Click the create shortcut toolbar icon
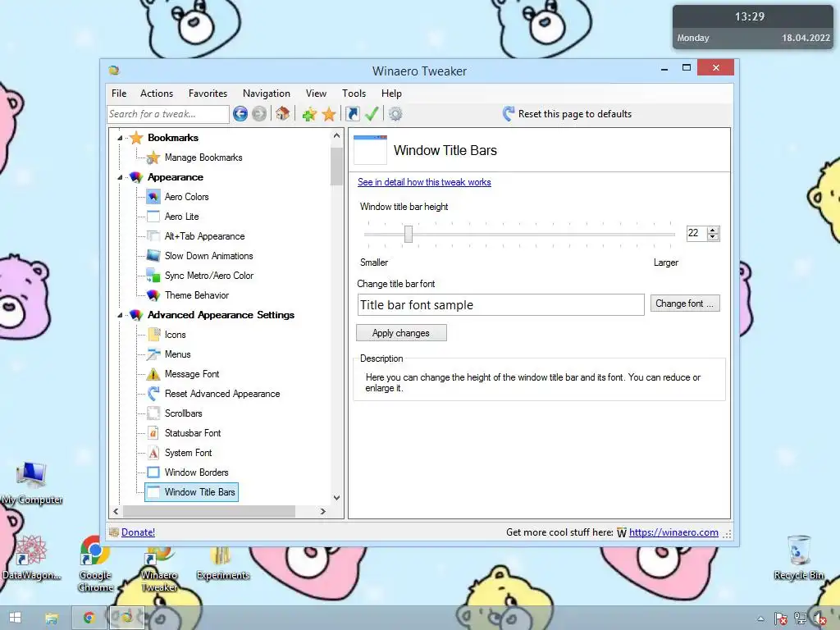This screenshot has width=840, height=630. [353, 113]
